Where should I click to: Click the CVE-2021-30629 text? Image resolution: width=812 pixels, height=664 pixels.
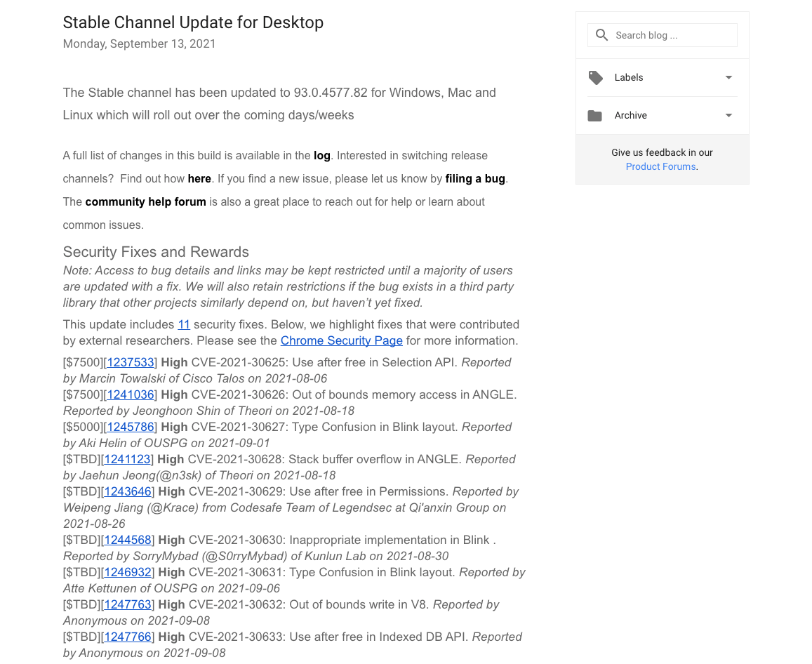(x=236, y=491)
